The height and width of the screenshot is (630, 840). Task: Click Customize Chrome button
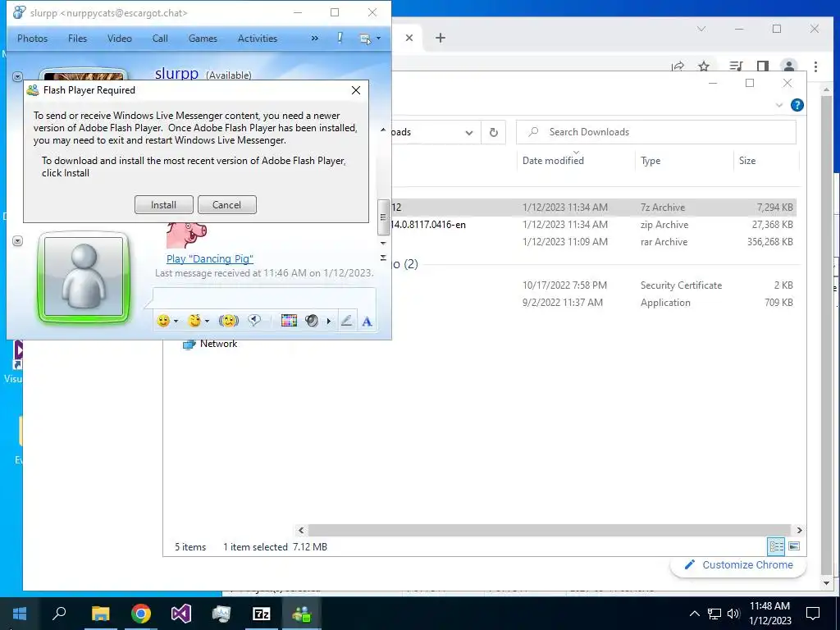coord(738,564)
